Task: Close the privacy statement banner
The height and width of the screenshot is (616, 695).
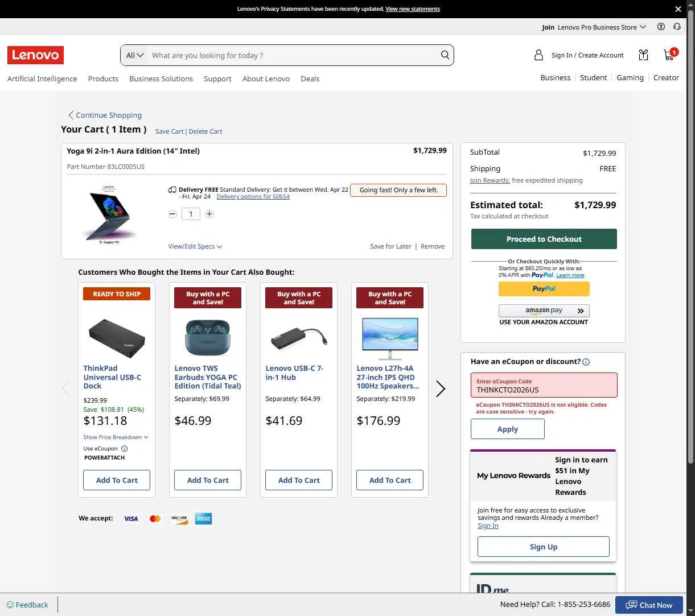Action: (678, 9)
